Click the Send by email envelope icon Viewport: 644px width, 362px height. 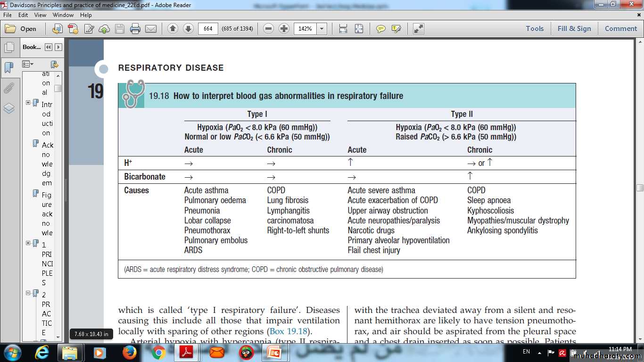151,29
